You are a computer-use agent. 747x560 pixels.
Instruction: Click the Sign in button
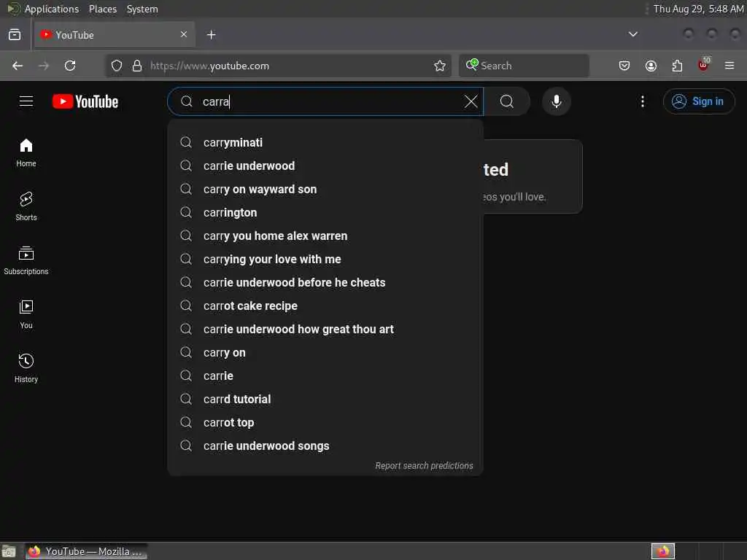698,101
